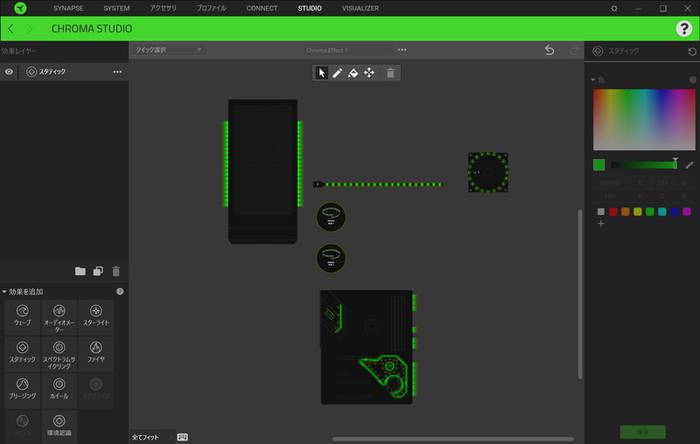
Task: Select the motherboard device on canvas
Action: 368,347
